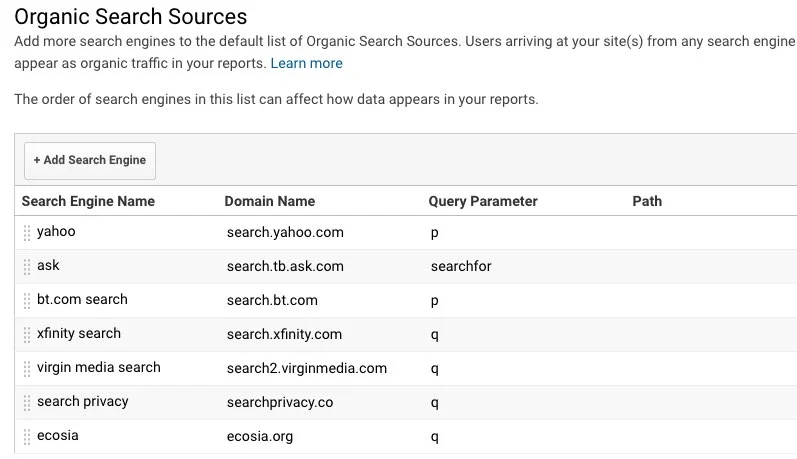
Task: Click query parameter p in bt.com row
Action: click(x=435, y=301)
